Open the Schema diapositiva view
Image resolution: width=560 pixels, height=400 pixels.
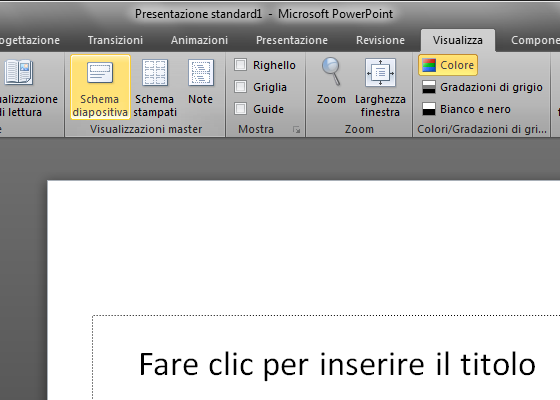100,87
